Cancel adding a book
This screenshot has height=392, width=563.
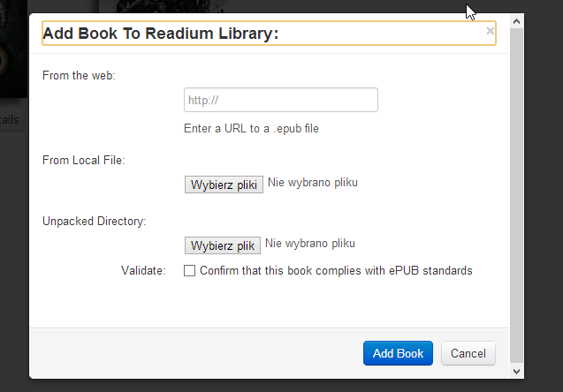pyautogui.click(x=468, y=353)
